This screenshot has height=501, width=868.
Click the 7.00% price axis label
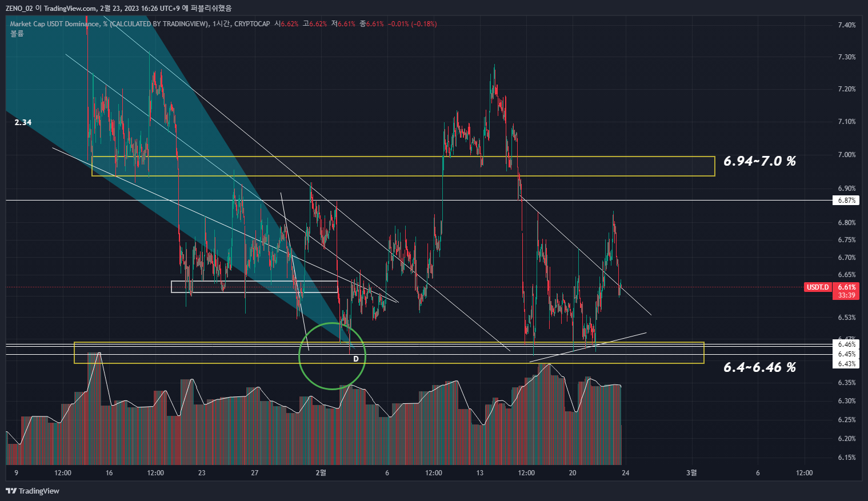[x=847, y=155]
